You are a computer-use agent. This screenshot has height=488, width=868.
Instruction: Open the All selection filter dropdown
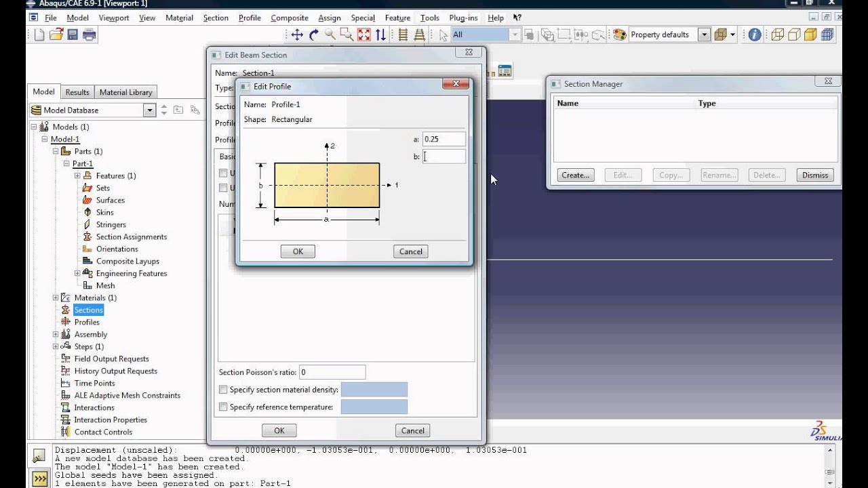(x=515, y=35)
